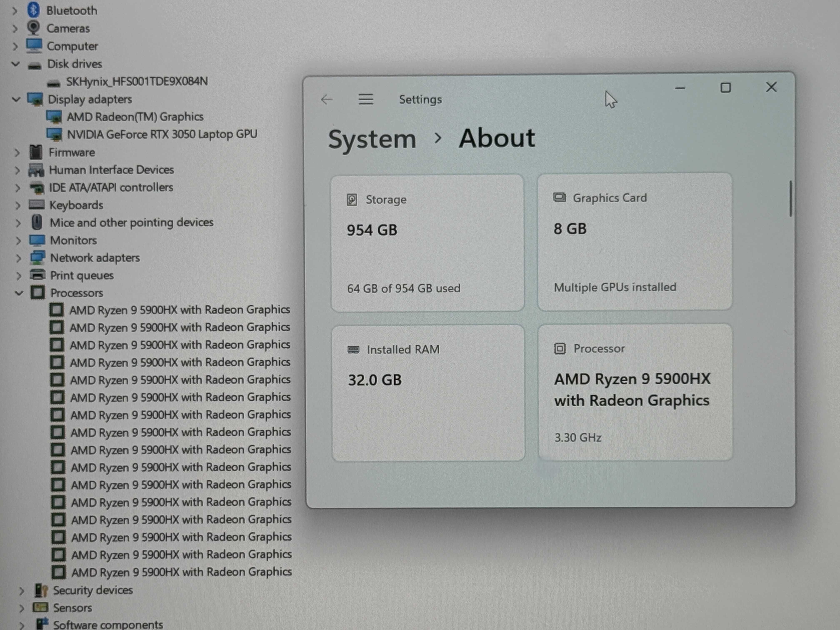Expand the Print queues node
The image size is (840, 630).
point(19,276)
